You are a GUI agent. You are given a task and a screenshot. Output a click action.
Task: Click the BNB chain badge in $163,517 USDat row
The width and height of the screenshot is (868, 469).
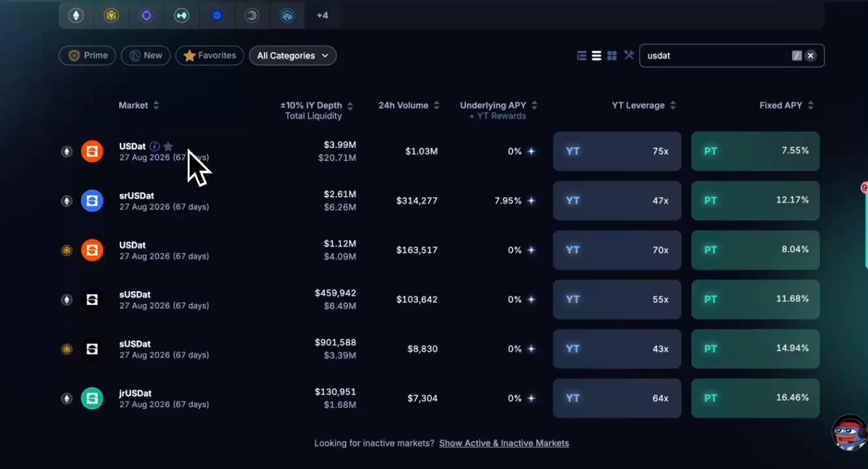click(67, 250)
